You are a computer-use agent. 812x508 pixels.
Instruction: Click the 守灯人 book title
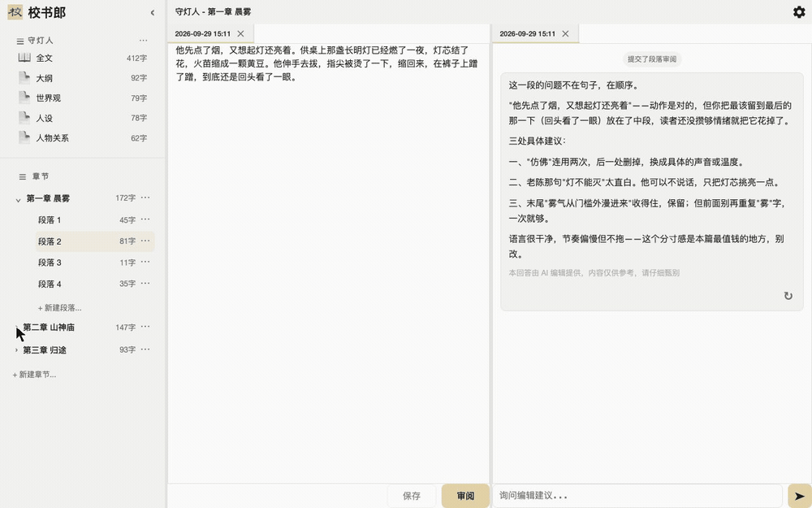pyautogui.click(x=41, y=41)
